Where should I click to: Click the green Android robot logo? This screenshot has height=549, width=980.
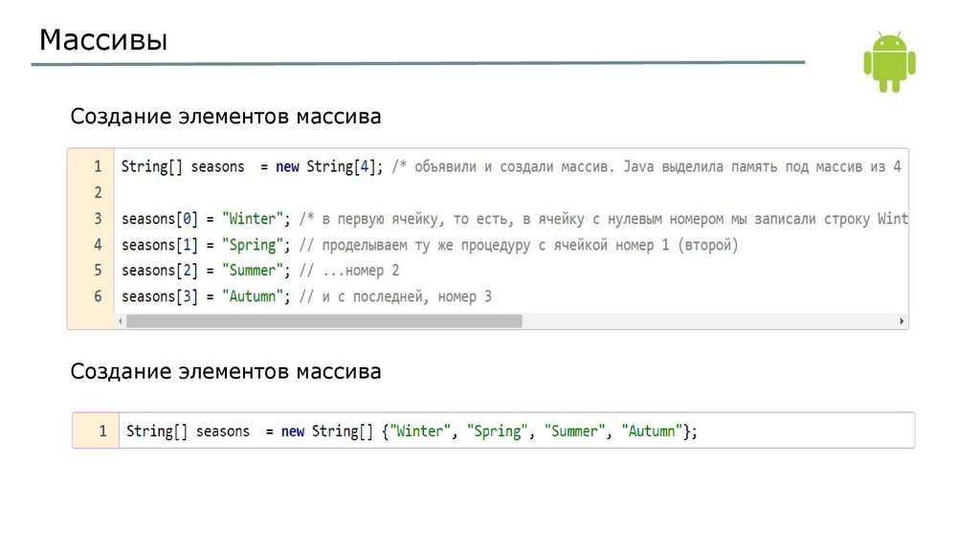889,62
